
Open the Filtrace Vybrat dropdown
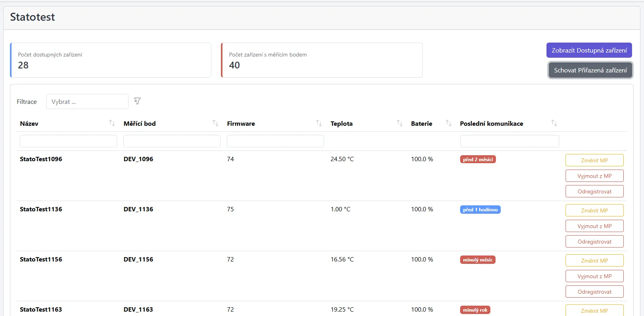coord(87,101)
